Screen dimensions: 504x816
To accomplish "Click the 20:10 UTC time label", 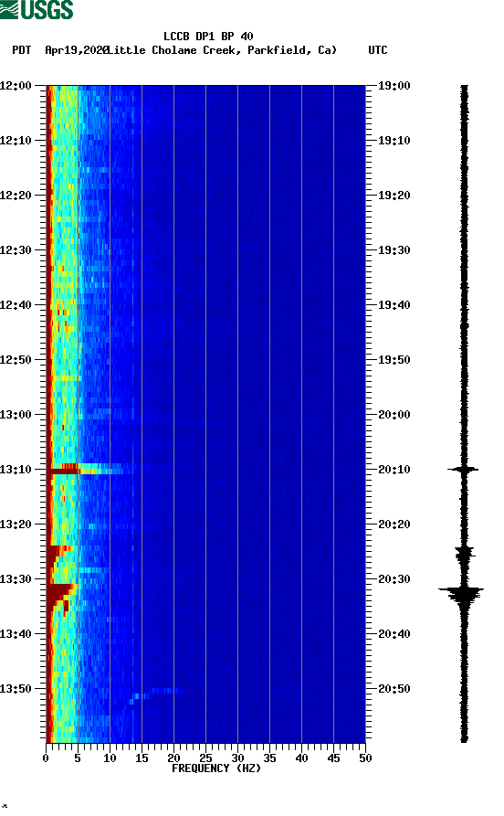I will point(394,470).
